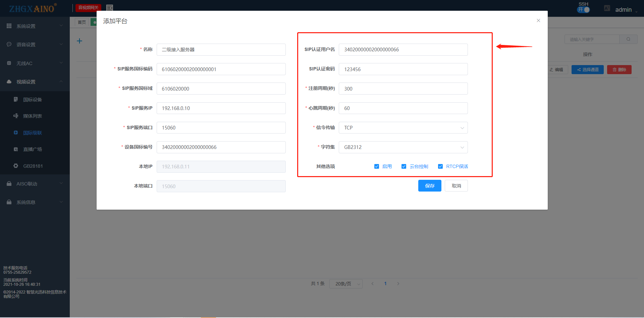Click the SIP认证密码 input field
644x318 pixels.
[403, 69]
